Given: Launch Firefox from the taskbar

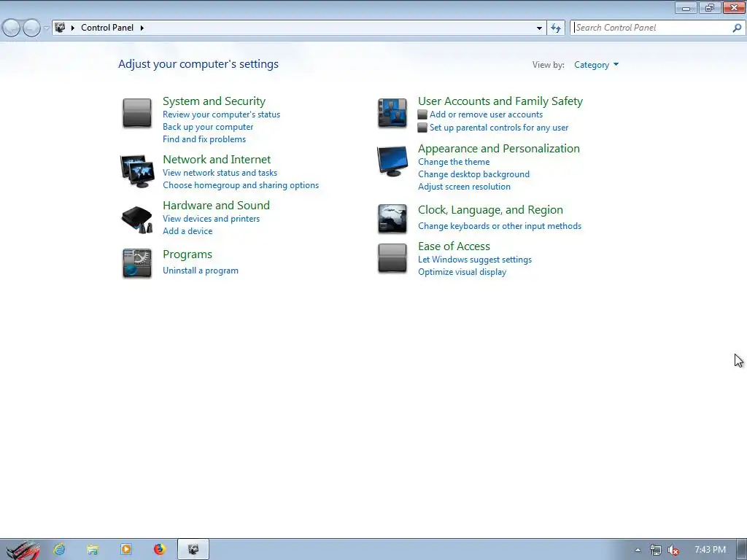Looking at the screenshot, I should click(160, 550).
